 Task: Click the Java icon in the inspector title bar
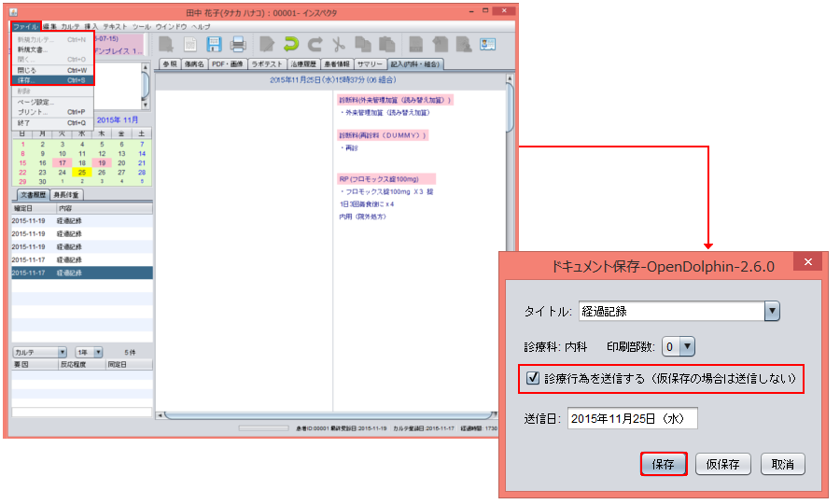point(13,12)
